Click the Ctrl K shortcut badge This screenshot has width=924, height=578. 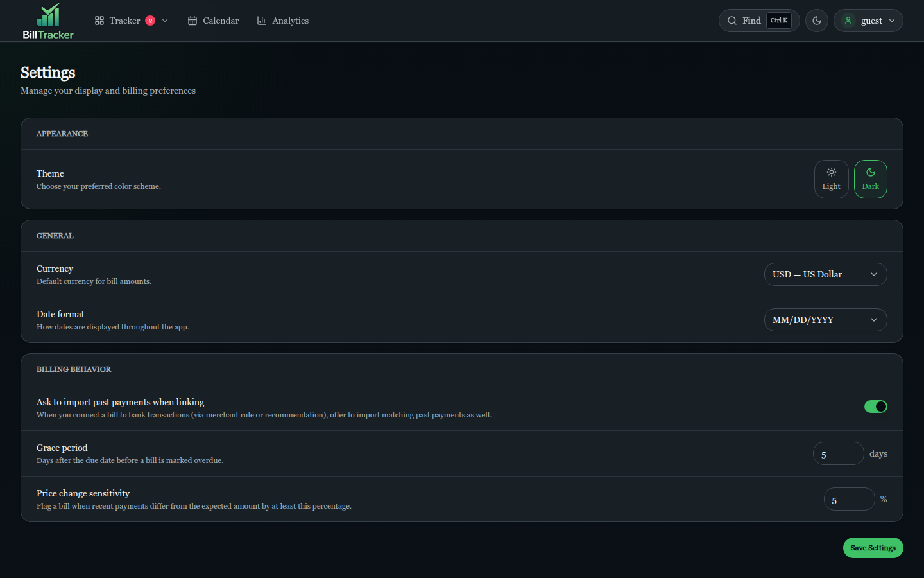click(779, 21)
